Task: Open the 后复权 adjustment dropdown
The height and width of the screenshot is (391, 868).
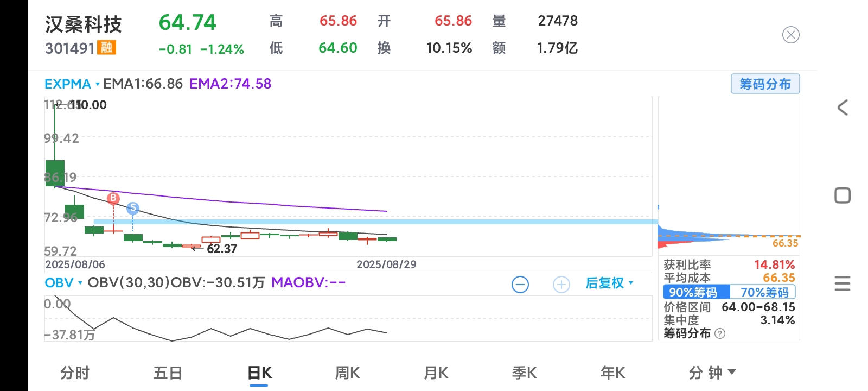Action: 609,283
